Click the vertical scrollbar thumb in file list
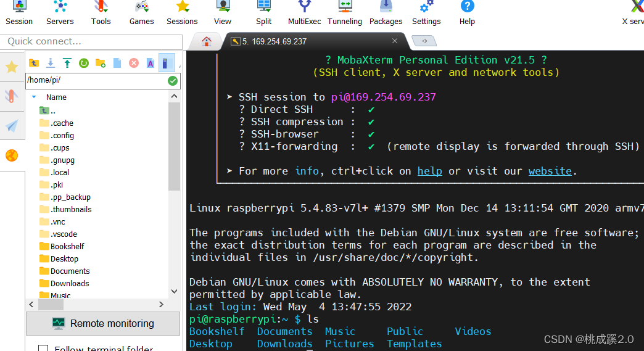The image size is (644, 351). (x=174, y=147)
